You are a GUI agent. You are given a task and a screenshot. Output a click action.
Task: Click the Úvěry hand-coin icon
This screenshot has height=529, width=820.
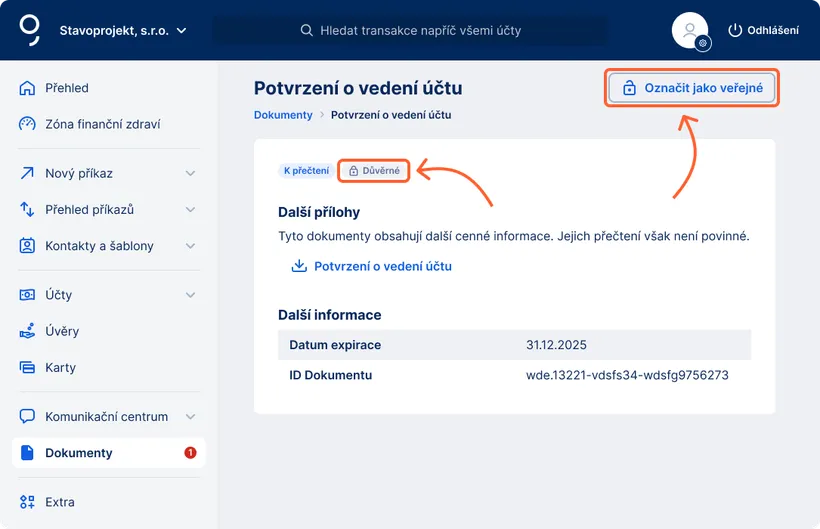27,330
